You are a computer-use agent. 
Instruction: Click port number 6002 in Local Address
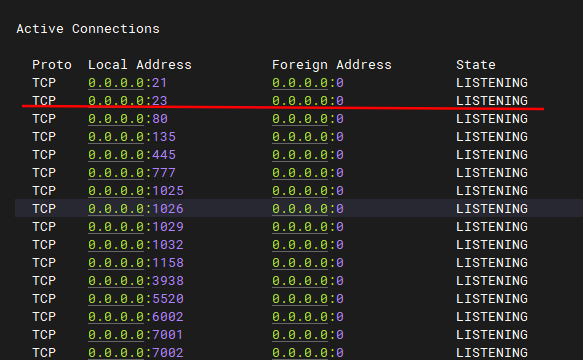(x=168, y=317)
